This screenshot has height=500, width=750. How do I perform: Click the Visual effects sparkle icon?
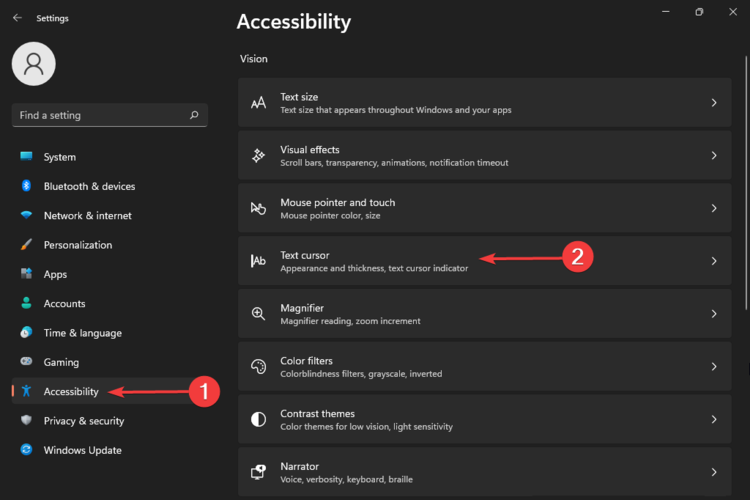[x=258, y=156]
